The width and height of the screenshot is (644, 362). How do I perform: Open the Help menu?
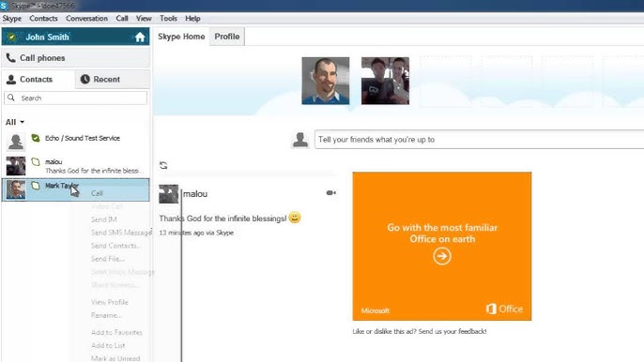coord(192,19)
